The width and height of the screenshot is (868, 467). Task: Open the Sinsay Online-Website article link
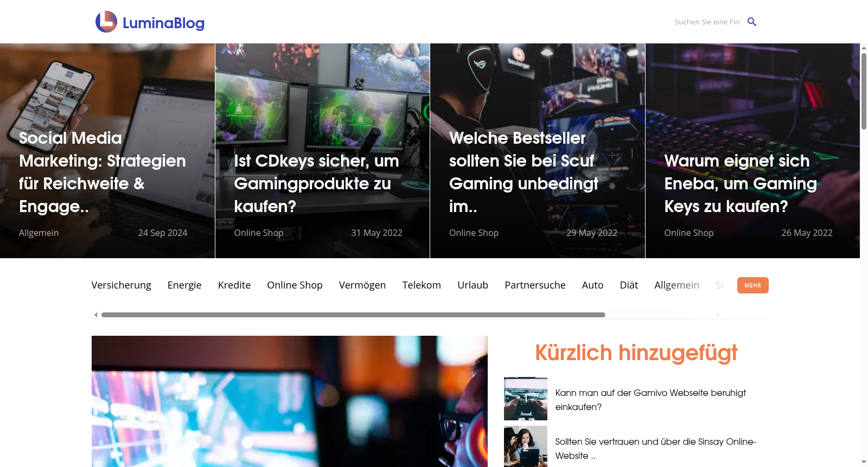pyautogui.click(x=655, y=449)
